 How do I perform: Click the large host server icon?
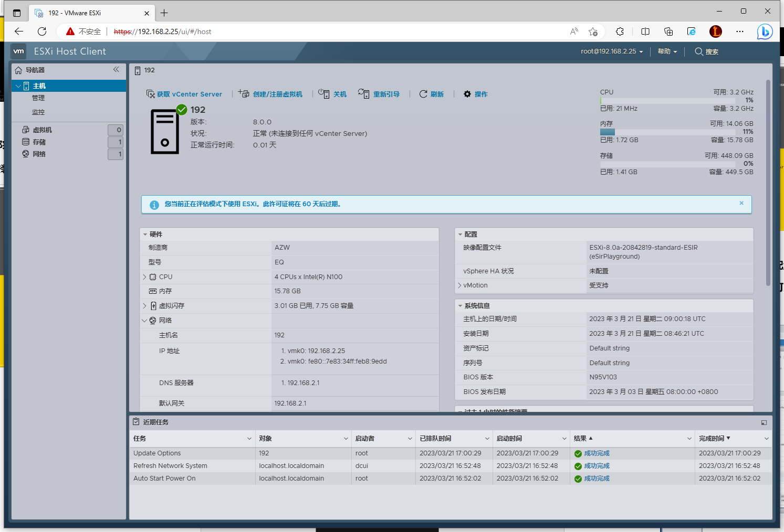pos(165,131)
